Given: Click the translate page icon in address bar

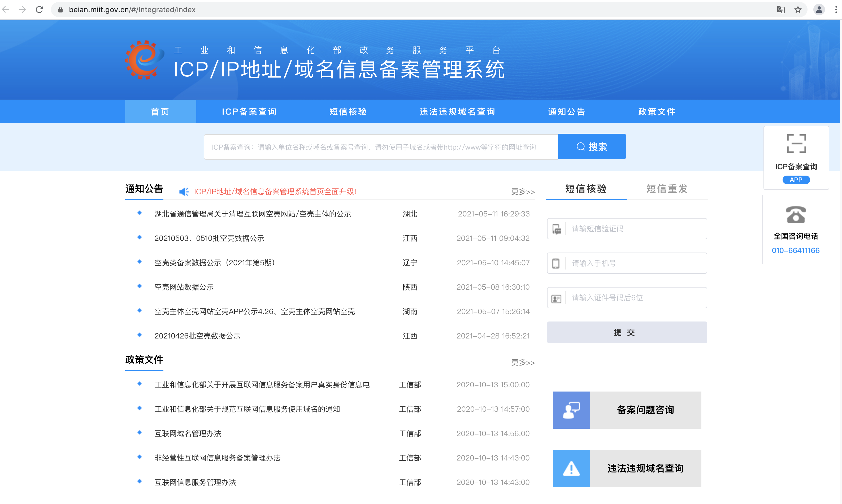Looking at the screenshot, I should (780, 10).
